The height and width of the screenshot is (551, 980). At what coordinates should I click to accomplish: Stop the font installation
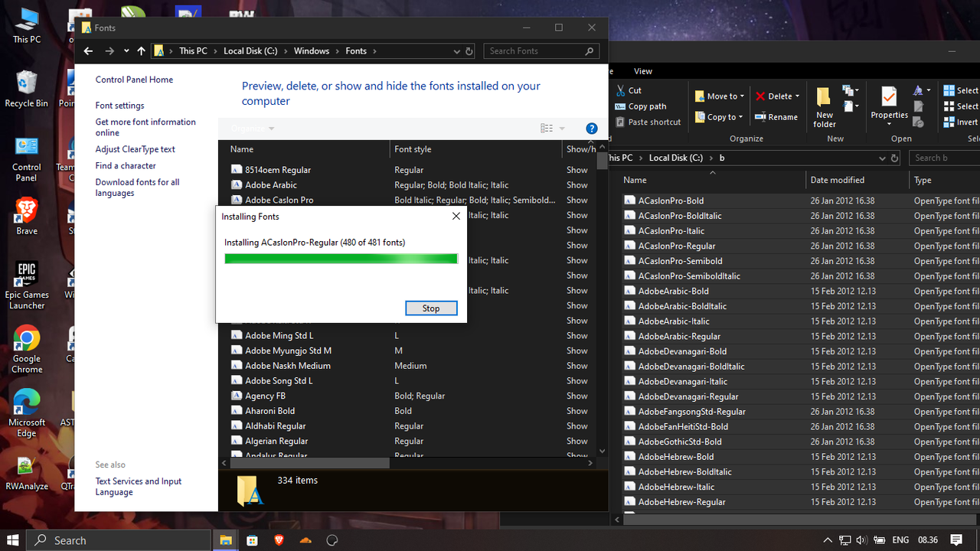pyautogui.click(x=431, y=308)
